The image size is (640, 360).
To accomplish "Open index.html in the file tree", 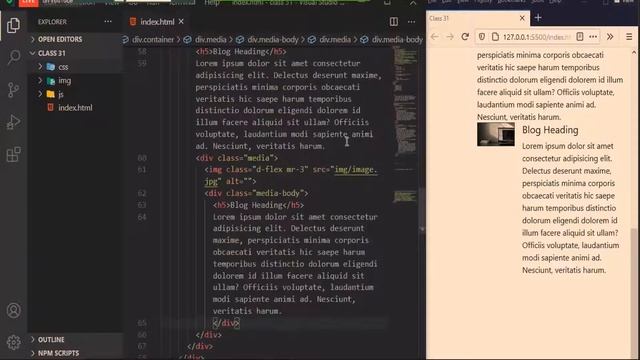I will coord(75,108).
